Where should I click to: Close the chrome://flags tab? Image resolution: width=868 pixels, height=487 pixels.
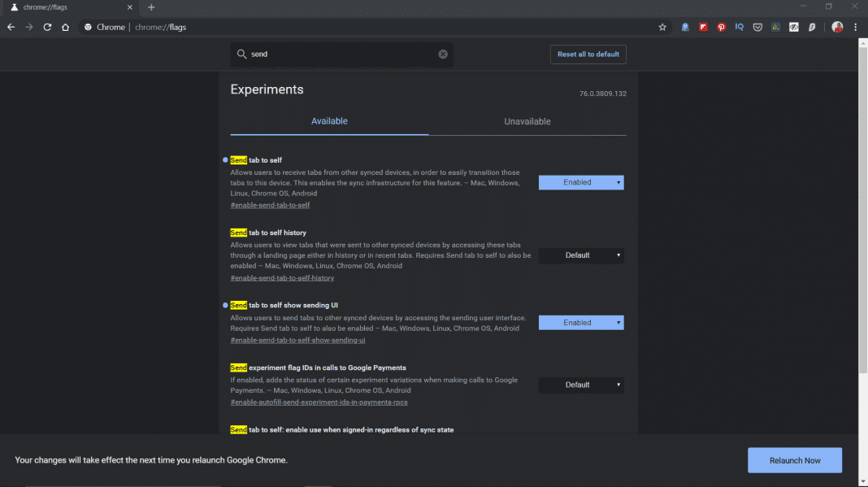[129, 7]
